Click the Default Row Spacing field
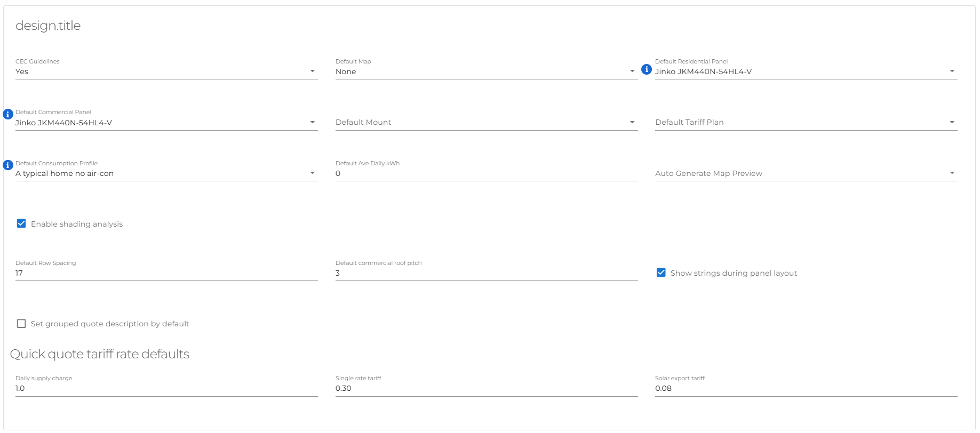 [x=166, y=273]
